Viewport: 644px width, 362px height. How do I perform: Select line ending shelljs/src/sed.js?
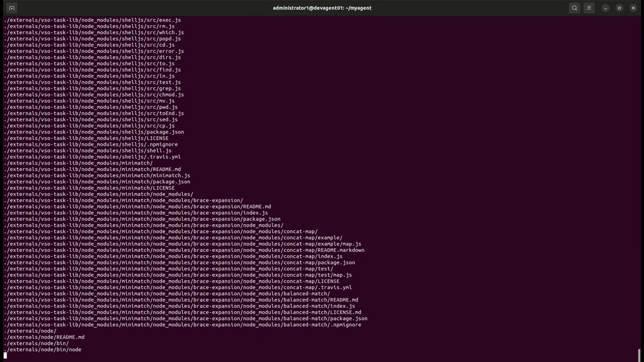pos(91,120)
